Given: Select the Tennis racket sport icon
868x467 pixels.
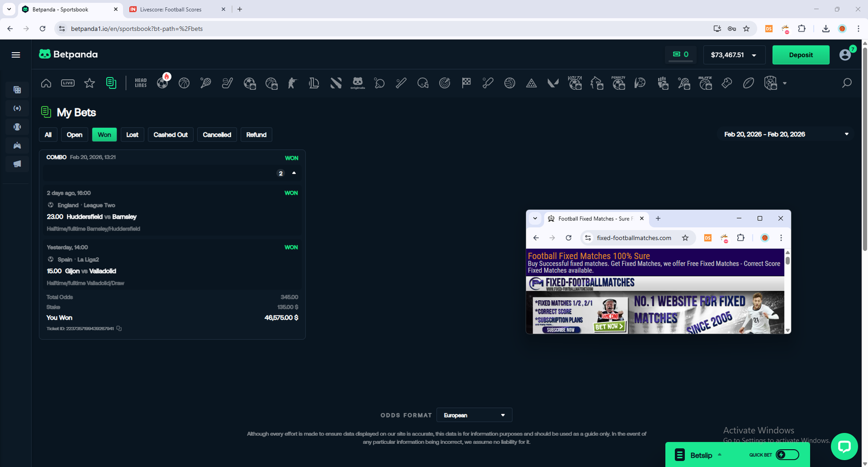Looking at the screenshot, I should 206,83.
